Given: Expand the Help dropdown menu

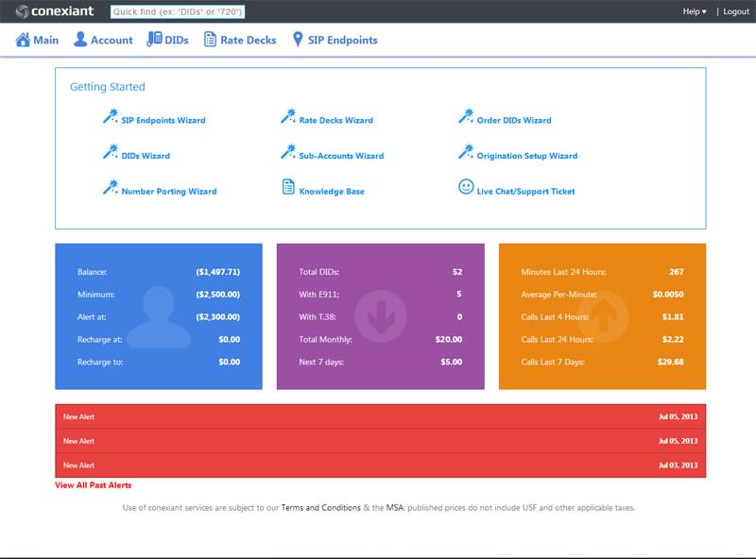Looking at the screenshot, I should 694,11.
